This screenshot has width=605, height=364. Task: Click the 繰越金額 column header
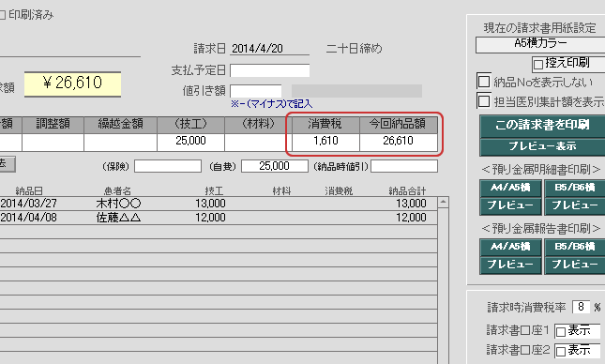(x=120, y=125)
